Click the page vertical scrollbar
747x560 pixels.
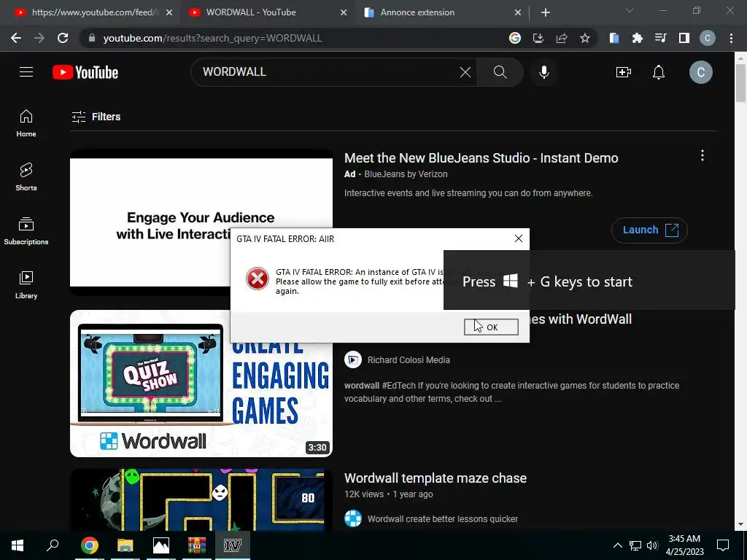coord(740,84)
